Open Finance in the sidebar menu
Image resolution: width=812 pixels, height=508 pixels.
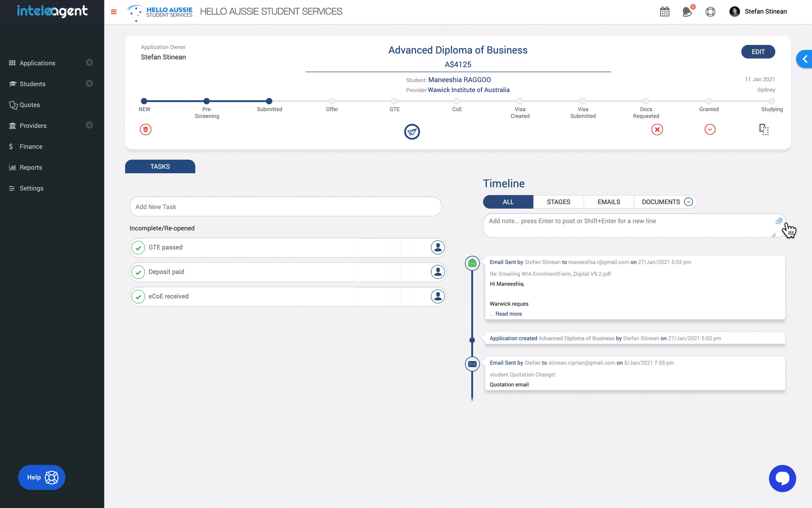[x=31, y=146]
